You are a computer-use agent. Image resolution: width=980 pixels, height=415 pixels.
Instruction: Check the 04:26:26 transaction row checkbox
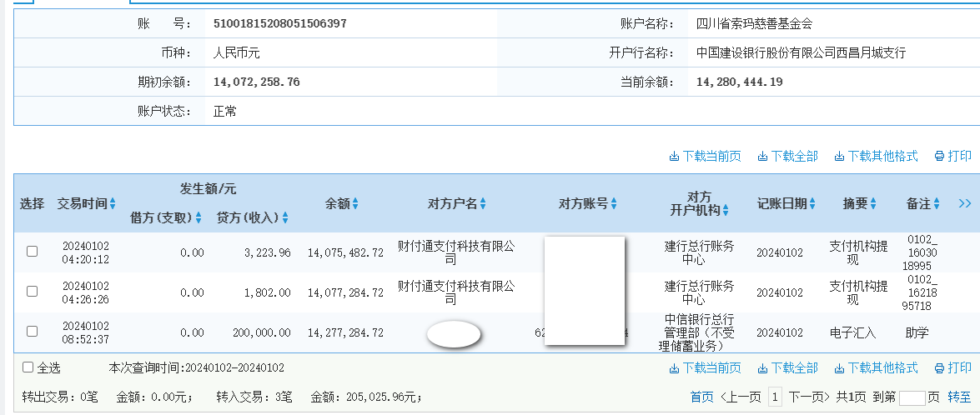coord(32,292)
